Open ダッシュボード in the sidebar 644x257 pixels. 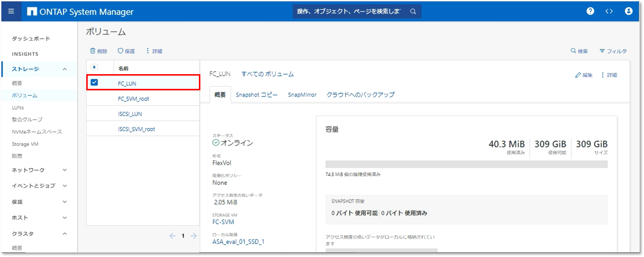coord(31,39)
